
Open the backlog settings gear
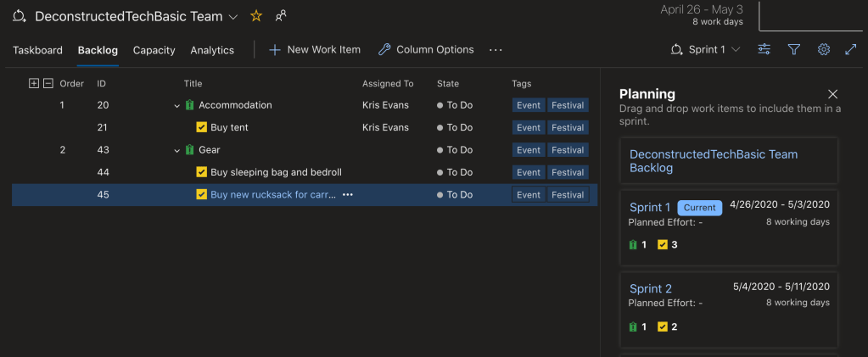point(823,50)
